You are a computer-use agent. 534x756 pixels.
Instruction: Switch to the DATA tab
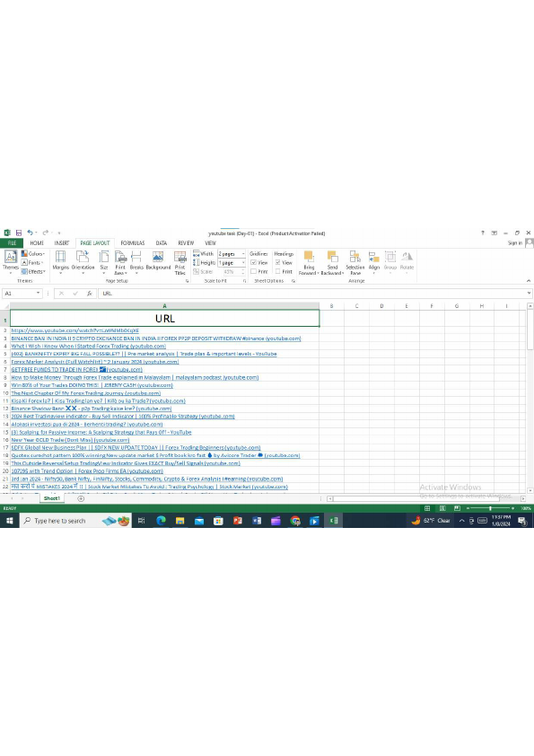pyautogui.click(x=162, y=243)
